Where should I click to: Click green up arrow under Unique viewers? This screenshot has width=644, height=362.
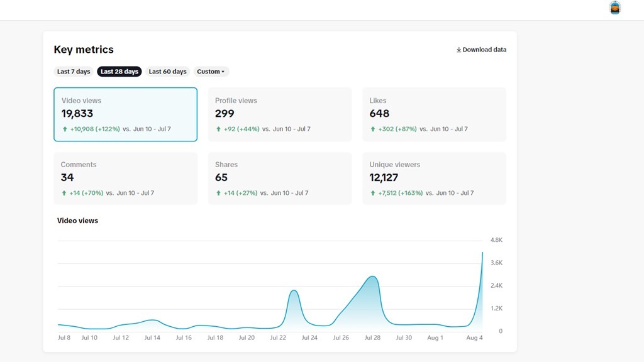tap(373, 194)
